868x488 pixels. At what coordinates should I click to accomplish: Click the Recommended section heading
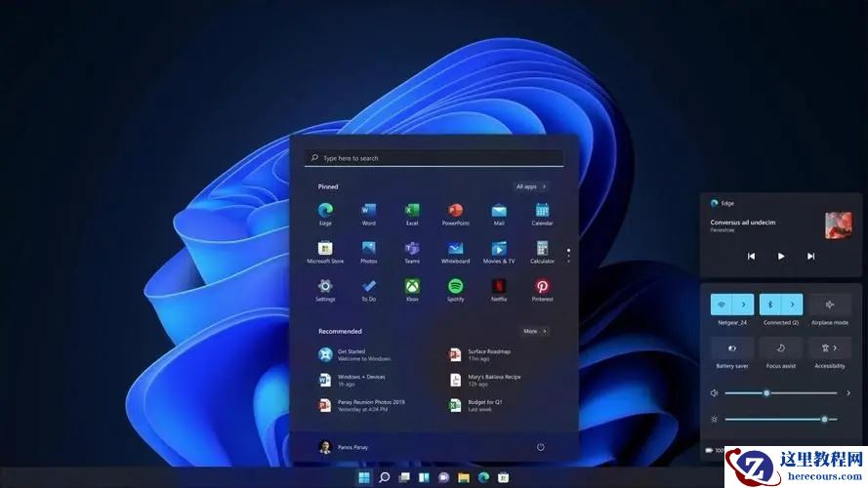tap(340, 332)
